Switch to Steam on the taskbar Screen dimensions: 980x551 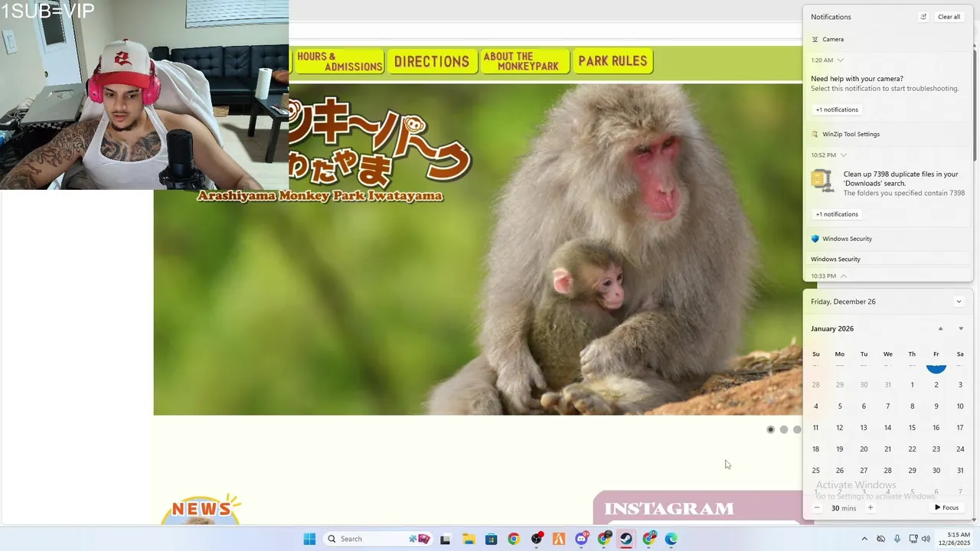tap(626, 539)
